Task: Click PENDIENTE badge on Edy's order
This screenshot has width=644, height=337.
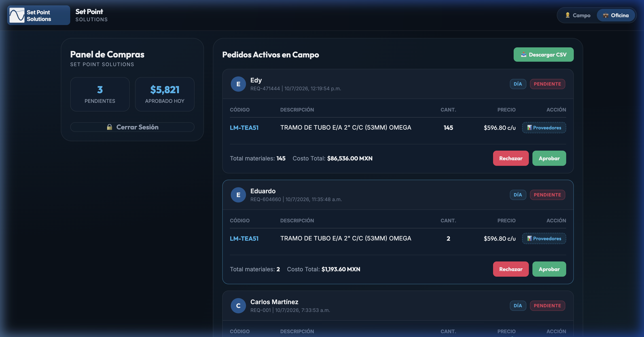Action: (x=547, y=84)
